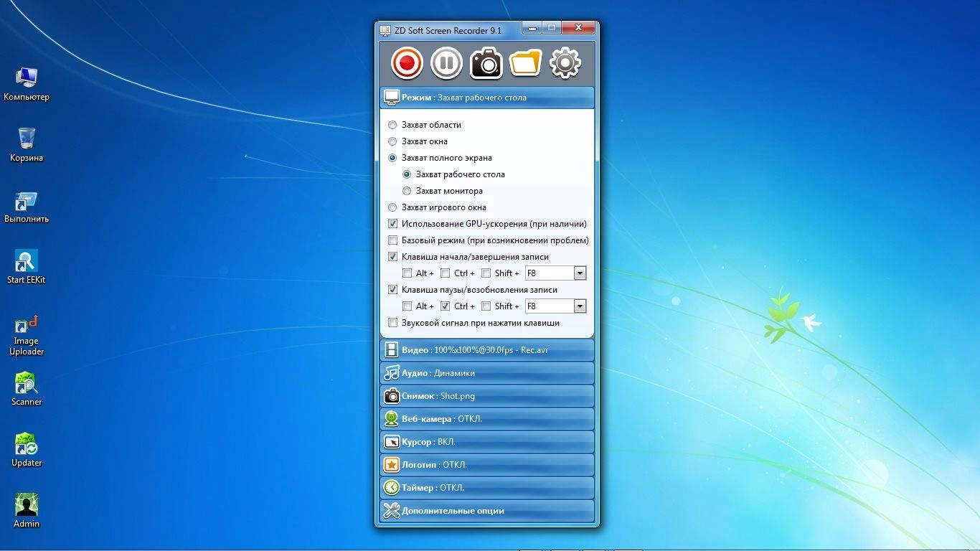Check Shift+ for start/stop record hotkey
980x551 pixels.
(x=486, y=273)
